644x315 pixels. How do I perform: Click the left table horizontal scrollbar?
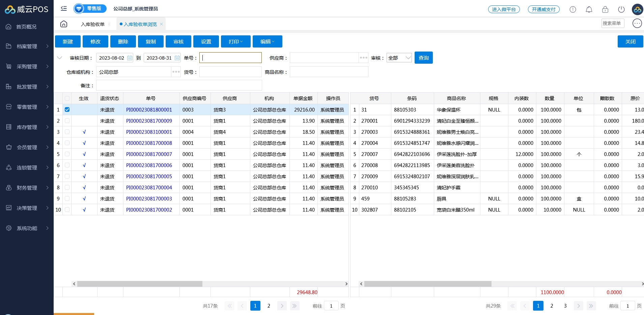[x=140, y=284]
